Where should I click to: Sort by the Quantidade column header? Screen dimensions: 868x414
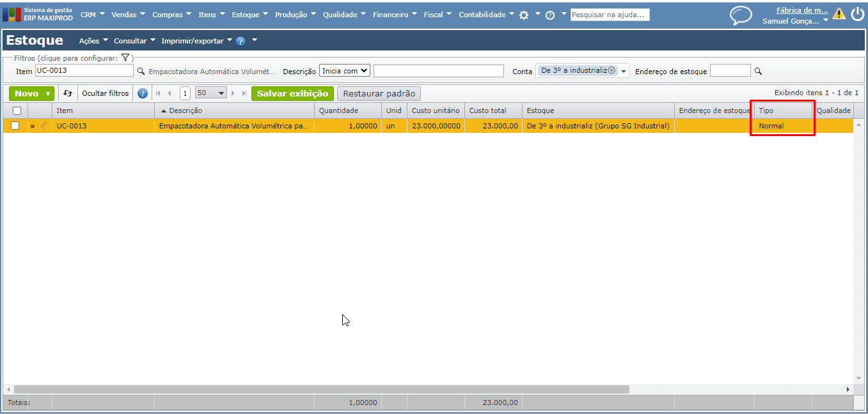coord(348,111)
